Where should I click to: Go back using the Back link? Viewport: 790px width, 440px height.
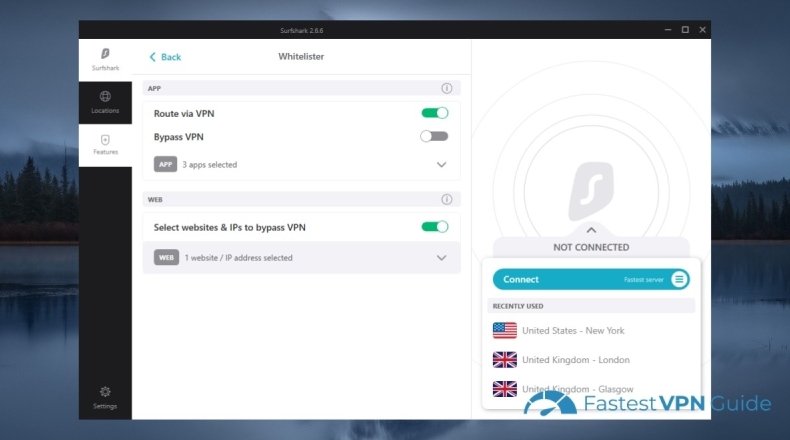pyautogui.click(x=166, y=57)
